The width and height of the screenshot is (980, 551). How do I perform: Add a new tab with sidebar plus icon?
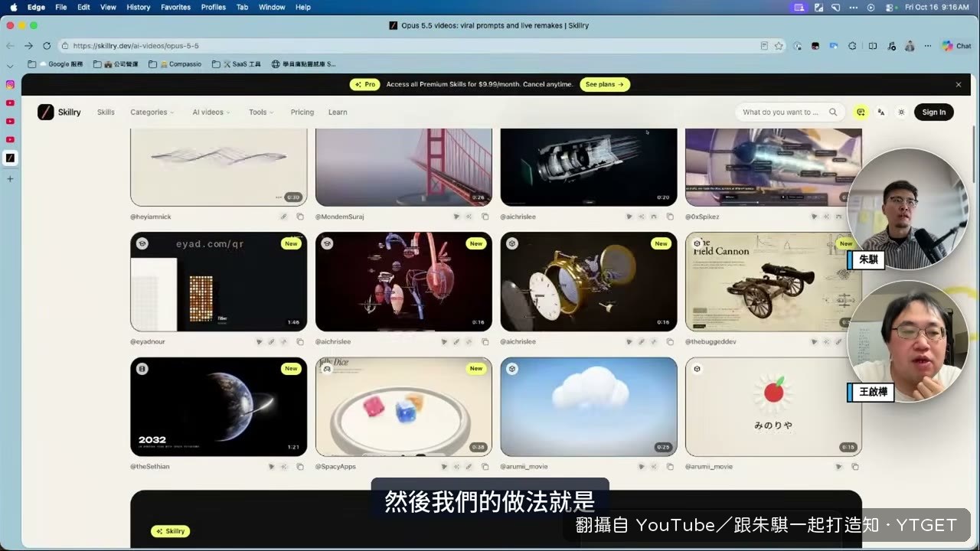10,178
